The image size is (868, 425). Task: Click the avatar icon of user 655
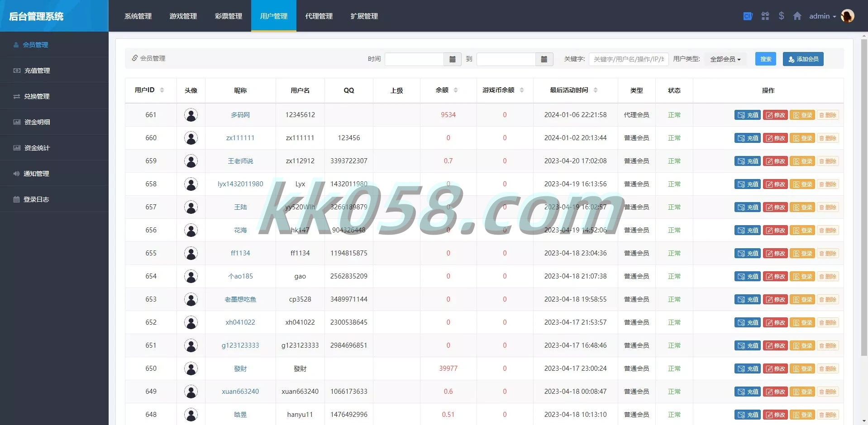[191, 253]
